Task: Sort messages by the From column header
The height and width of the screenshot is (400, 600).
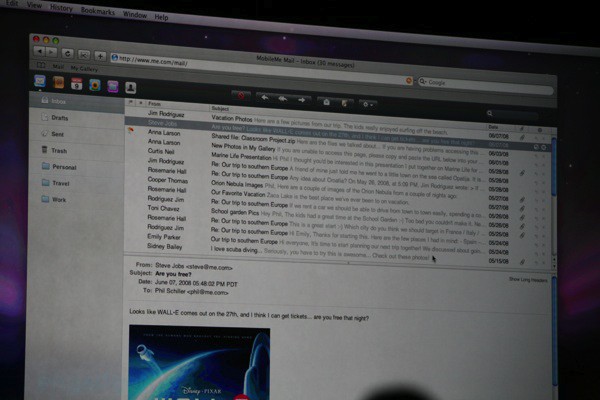Action: (178, 105)
